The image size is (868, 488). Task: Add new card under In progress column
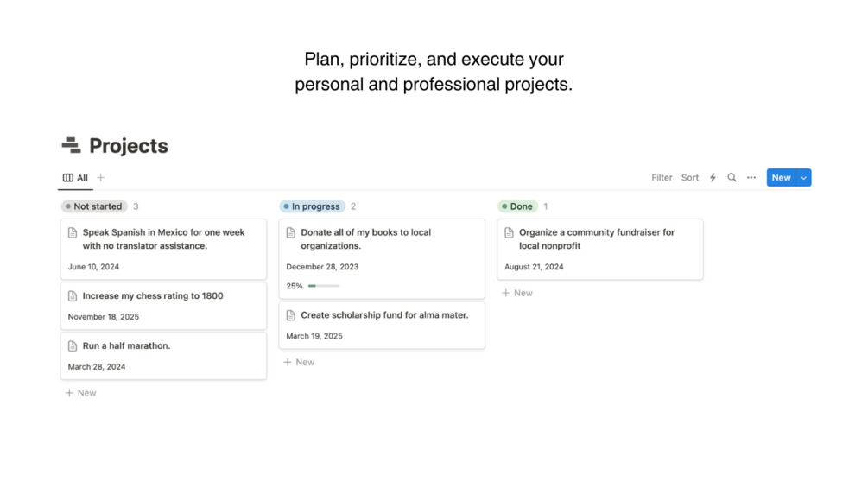coord(299,363)
